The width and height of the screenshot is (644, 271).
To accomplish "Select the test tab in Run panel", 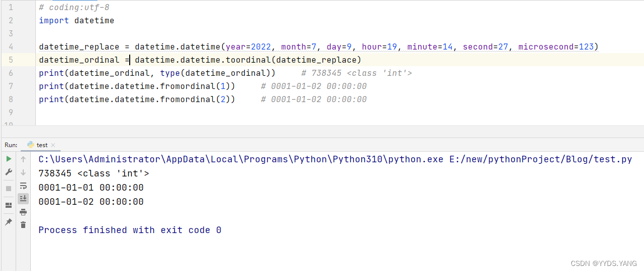I will tap(42, 145).
